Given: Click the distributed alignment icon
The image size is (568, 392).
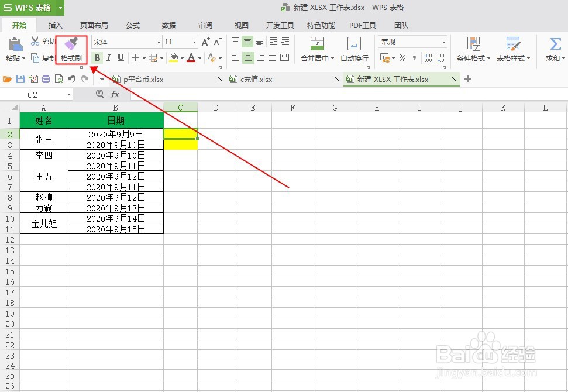Looking at the screenshot, I should 285,57.
